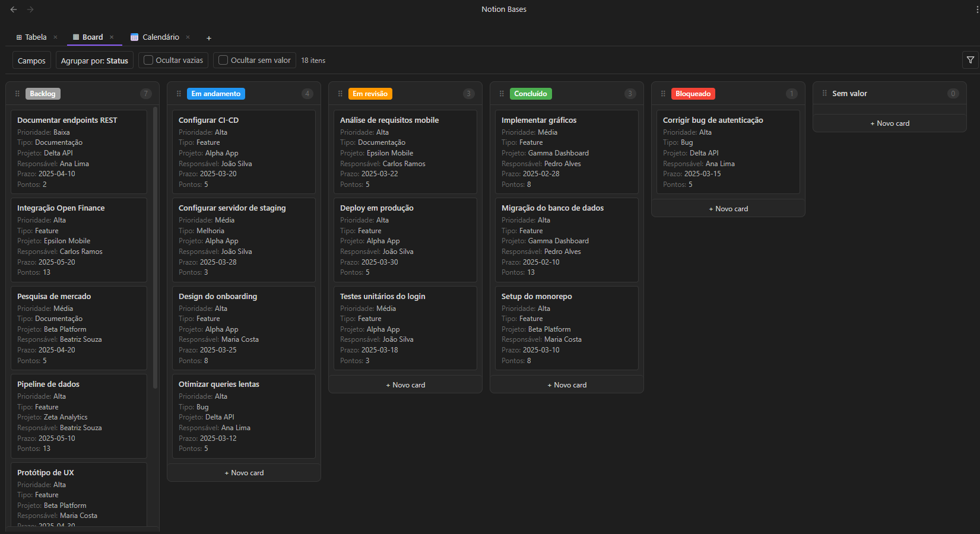Switch to the Tabela tab

tap(34, 37)
